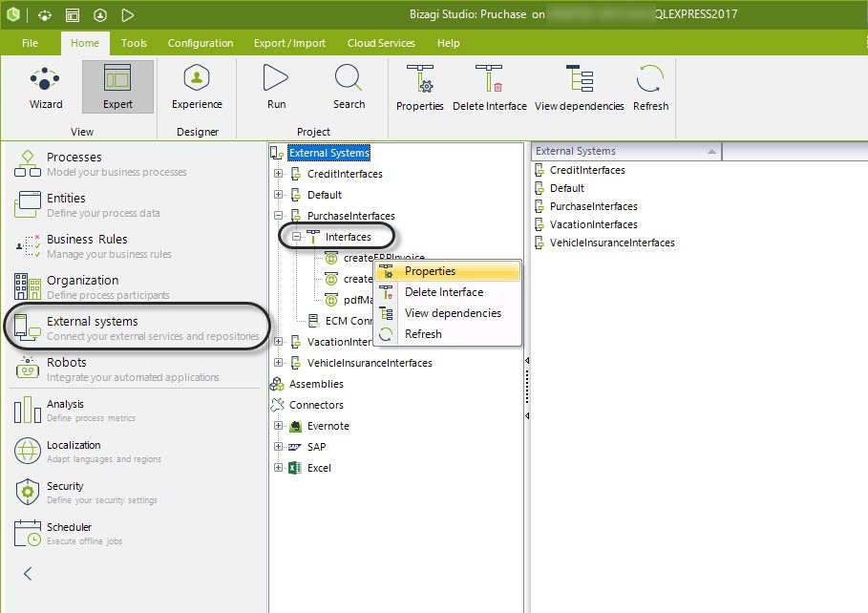Select the Interfaces tree item
The width and height of the screenshot is (868, 613).
(349, 237)
